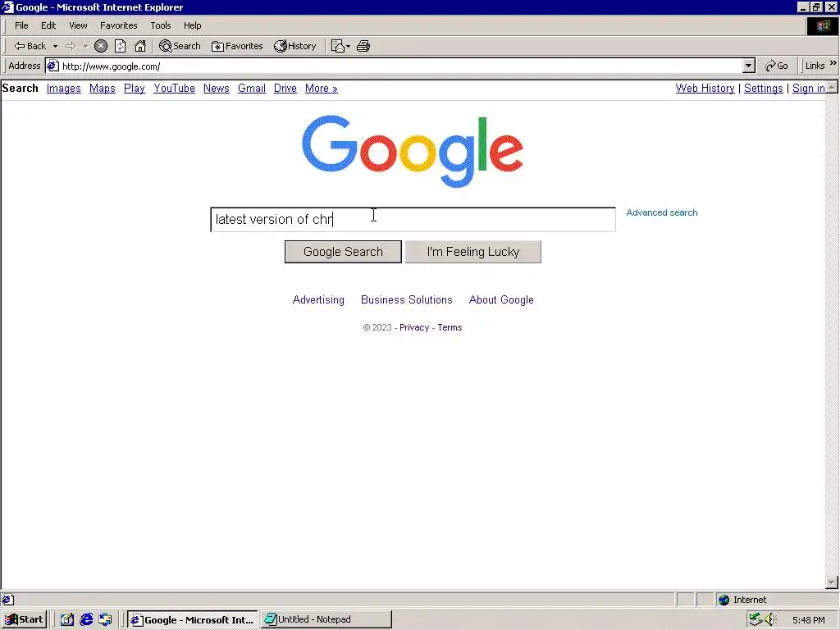This screenshot has height=630, width=840.
Task: Click the scrollbar down arrow
Action: tap(832, 582)
